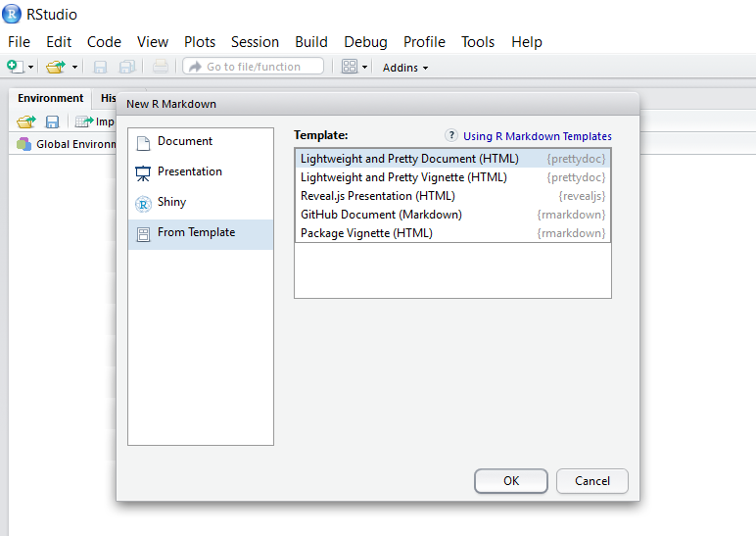Image resolution: width=756 pixels, height=536 pixels.
Task: Select Package Vignette (HTML) template
Action: (x=452, y=233)
